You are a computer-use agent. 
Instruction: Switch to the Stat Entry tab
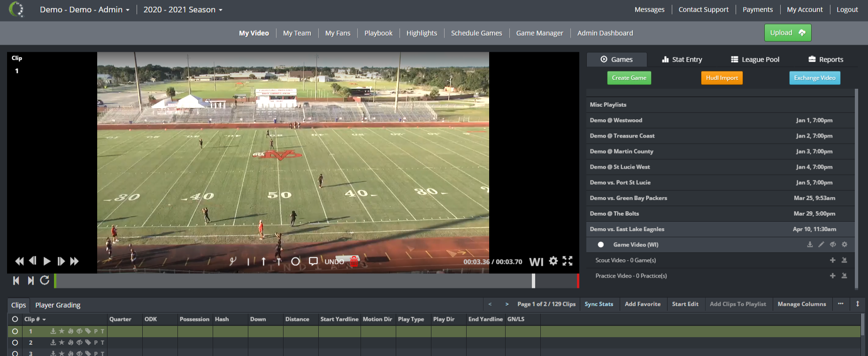[x=682, y=59]
